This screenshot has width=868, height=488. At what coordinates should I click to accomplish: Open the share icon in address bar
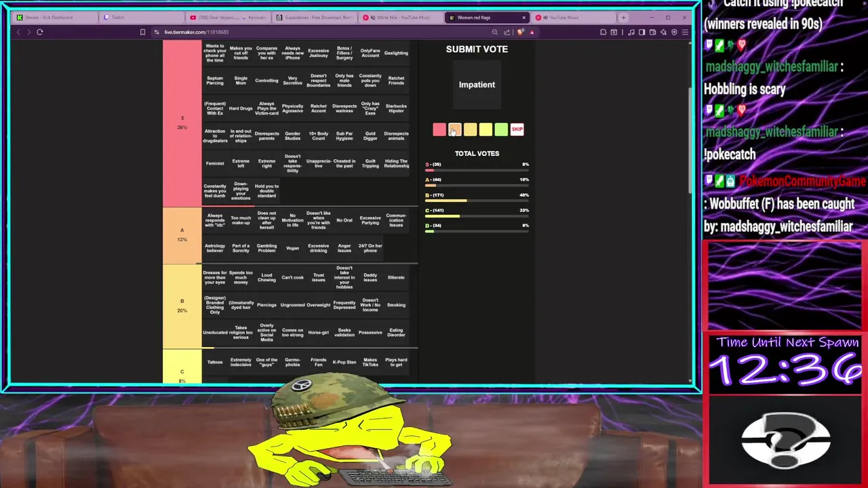(507, 32)
